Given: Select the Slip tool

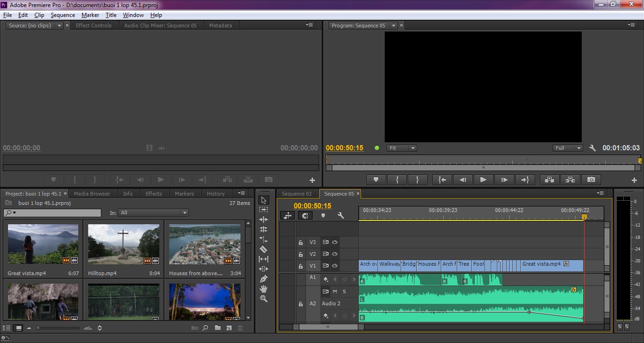Looking at the screenshot, I should pyautogui.click(x=264, y=259).
